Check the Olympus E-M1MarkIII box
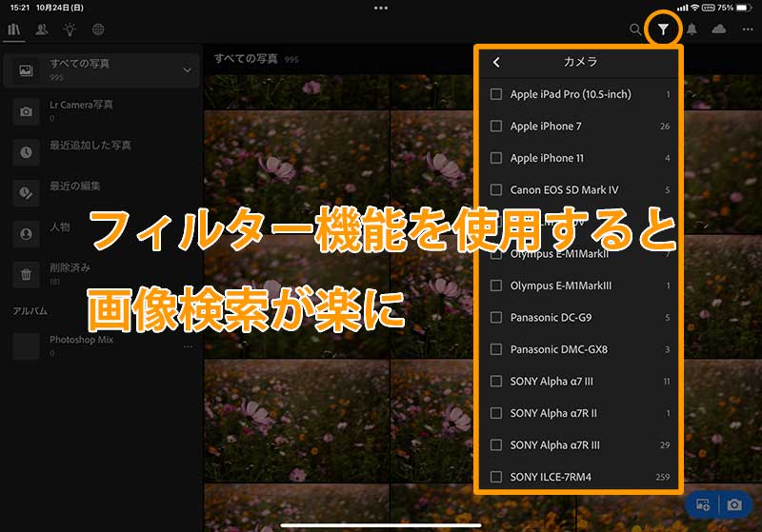Screen dimensions: 762x532 (x=496, y=285)
